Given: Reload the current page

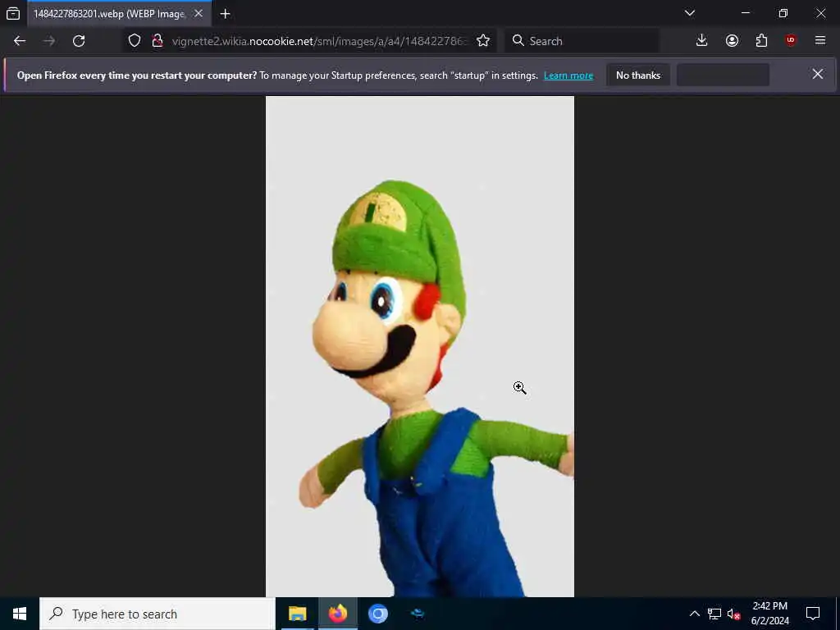Looking at the screenshot, I should coord(79,41).
